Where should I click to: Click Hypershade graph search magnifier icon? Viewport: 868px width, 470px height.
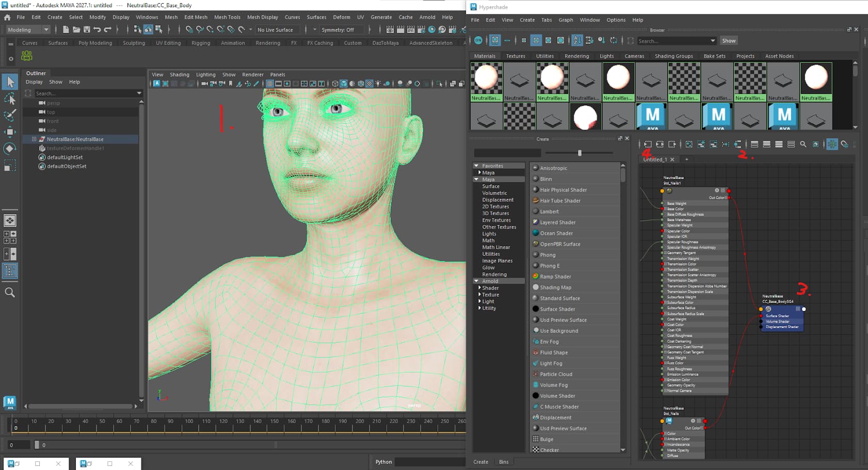(803, 144)
